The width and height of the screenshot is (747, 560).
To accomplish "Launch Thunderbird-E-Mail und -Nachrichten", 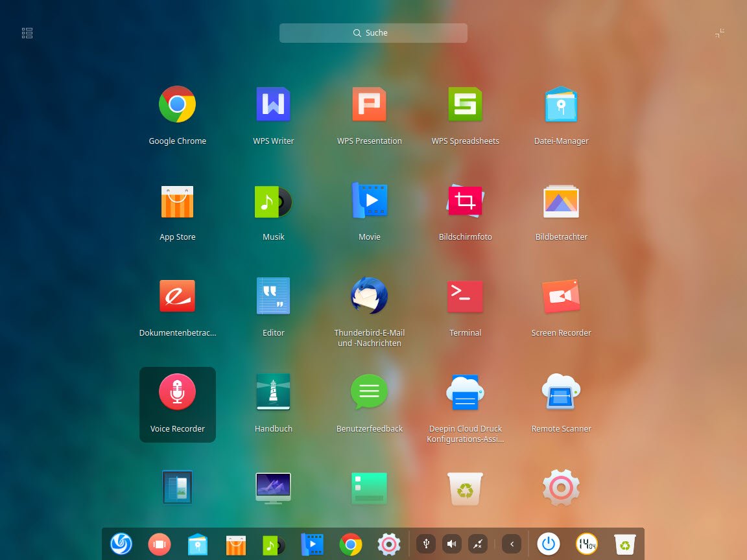I will click(369, 296).
